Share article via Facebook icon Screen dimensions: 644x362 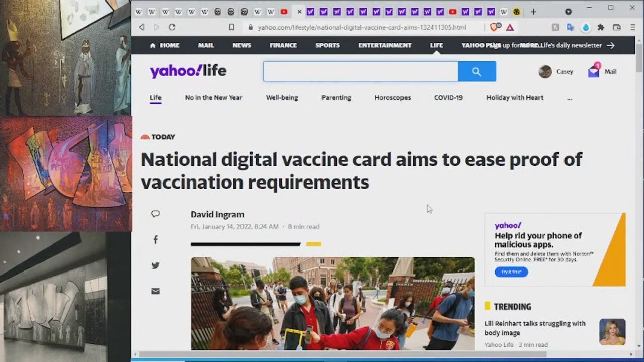(x=155, y=240)
